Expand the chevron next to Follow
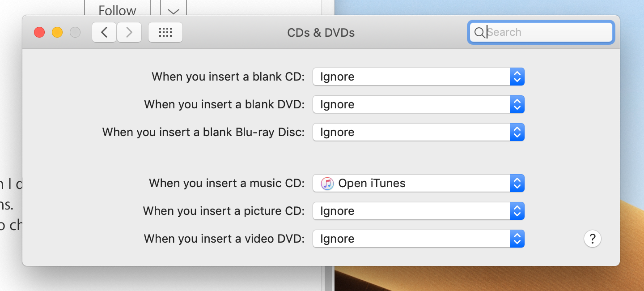 coord(173,10)
